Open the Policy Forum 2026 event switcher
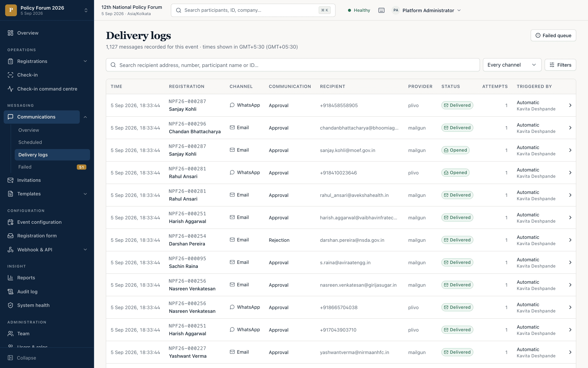Viewport: 588px width, 368px height. click(47, 10)
